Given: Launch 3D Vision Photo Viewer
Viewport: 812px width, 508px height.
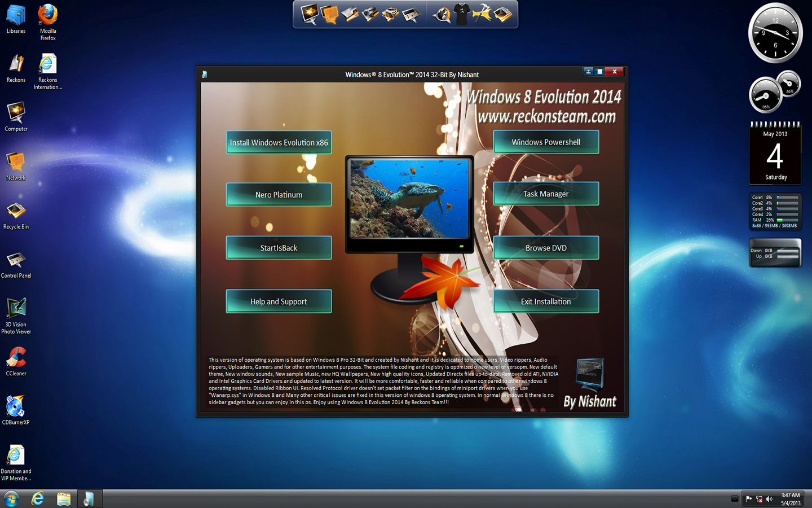Looking at the screenshot, I should [16, 316].
